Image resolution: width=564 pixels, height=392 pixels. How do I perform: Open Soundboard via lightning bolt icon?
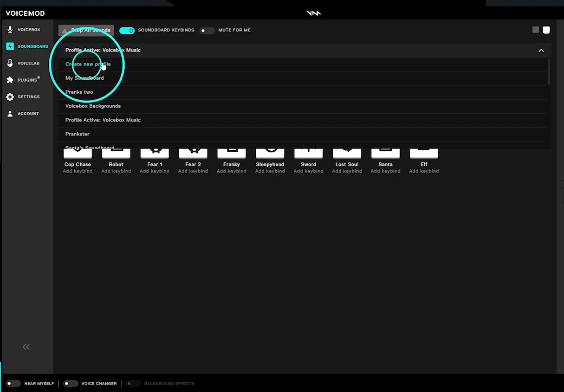click(10, 46)
